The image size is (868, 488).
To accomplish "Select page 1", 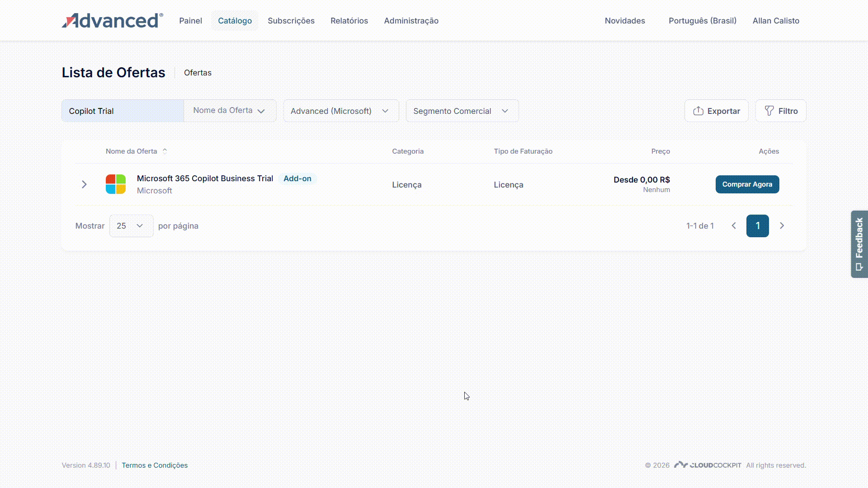I will tap(758, 226).
